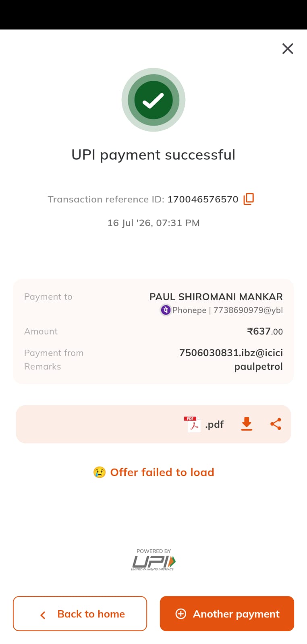The image size is (307, 644).
Task: Tap the amount ₹637.00
Action: tap(265, 331)
